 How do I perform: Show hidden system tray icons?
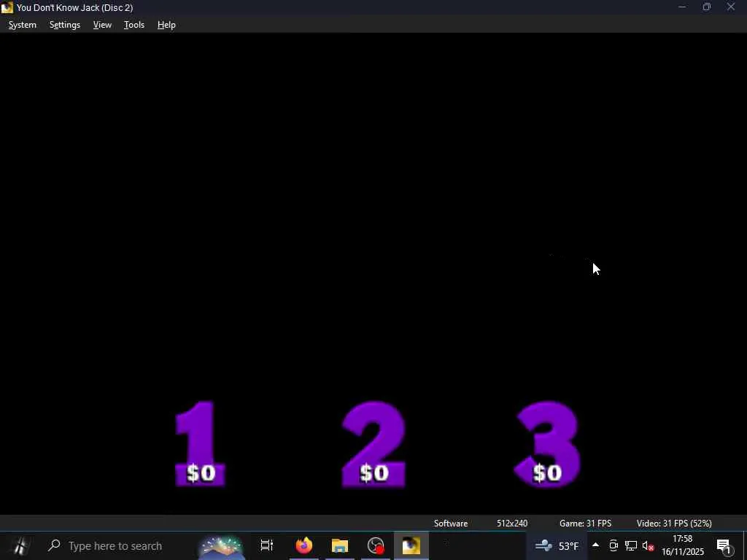click(595, 545)
